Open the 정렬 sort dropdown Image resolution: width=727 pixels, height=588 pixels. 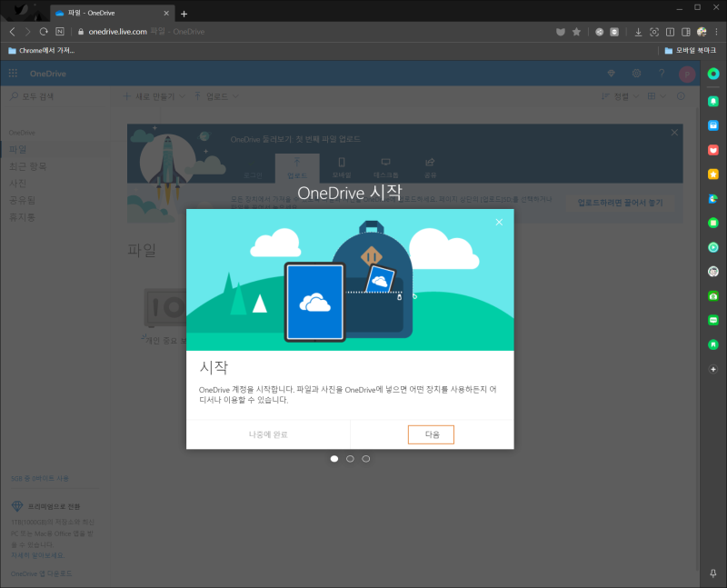click(x=620, y=96)
